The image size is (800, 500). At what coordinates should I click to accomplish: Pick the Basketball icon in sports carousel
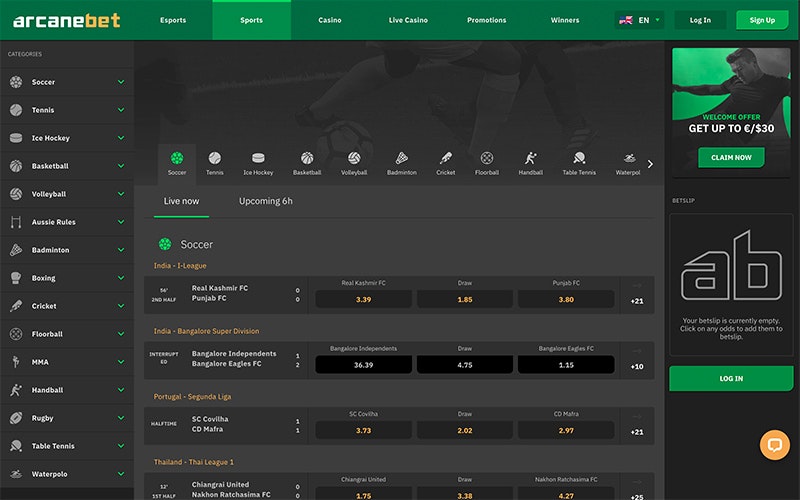click(x=307, y=158)
